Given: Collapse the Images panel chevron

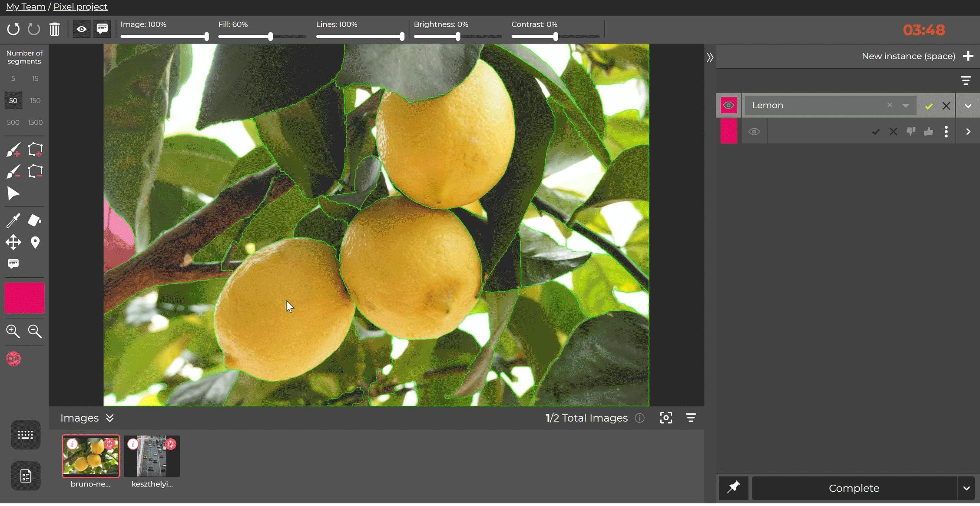Looking at the screenshot, I should point(110,418).
